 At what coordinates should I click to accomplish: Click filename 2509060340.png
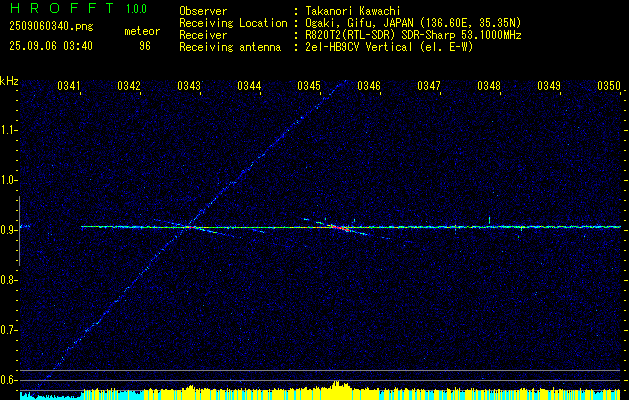51,26
